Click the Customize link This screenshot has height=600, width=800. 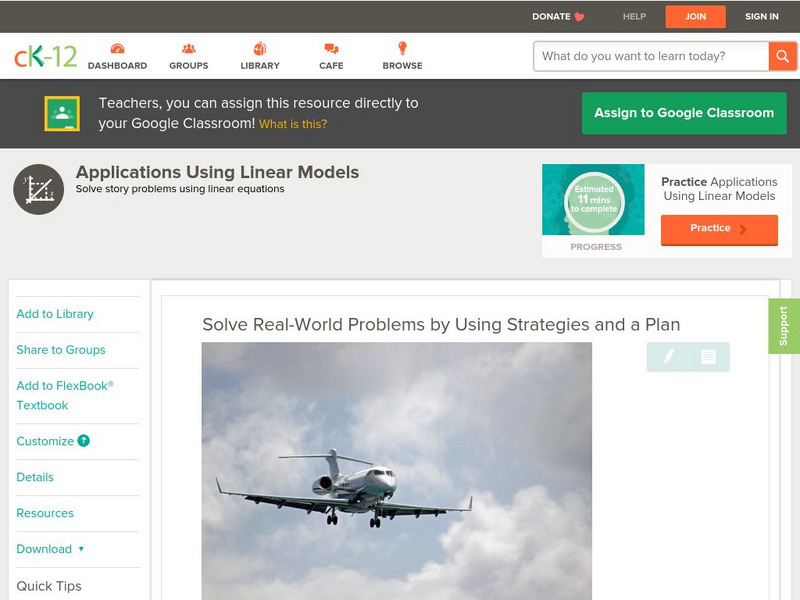point(45,441)
